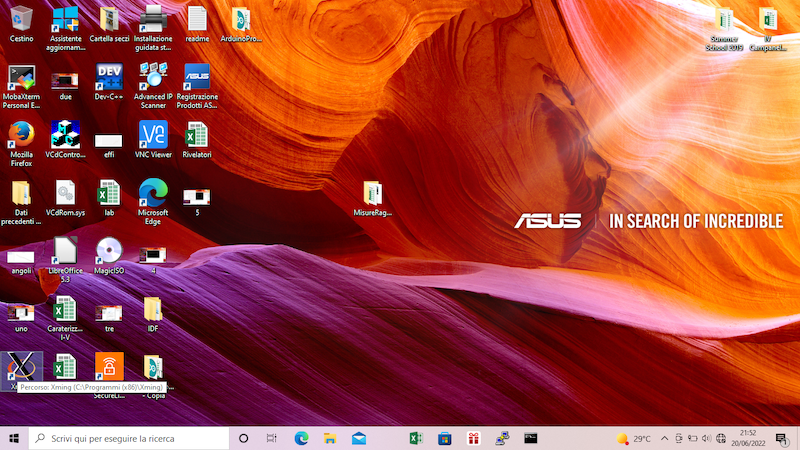Open the Meet Now tray icon
This screenshot has width=800, height=450.
679,438
